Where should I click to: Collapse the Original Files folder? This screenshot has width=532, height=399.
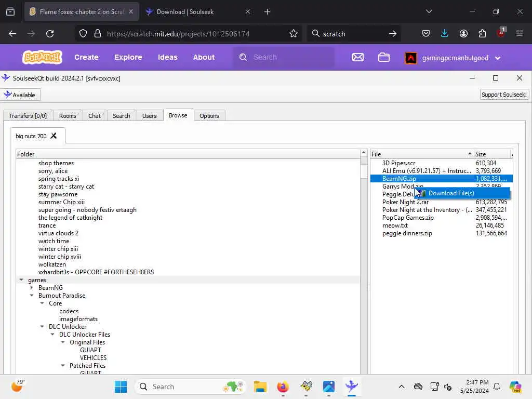click(63, 342)
